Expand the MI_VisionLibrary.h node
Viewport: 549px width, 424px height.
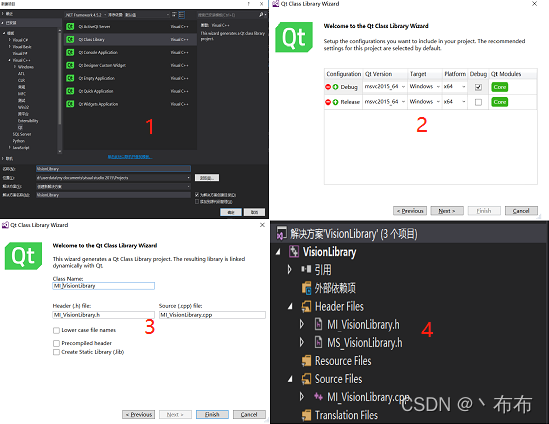coord(301,324)
